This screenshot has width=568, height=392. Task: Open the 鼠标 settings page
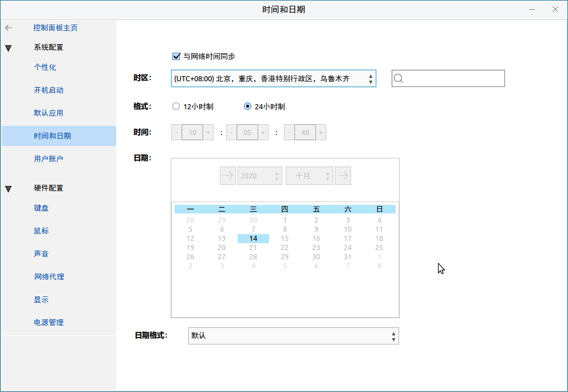click(41, 231)
